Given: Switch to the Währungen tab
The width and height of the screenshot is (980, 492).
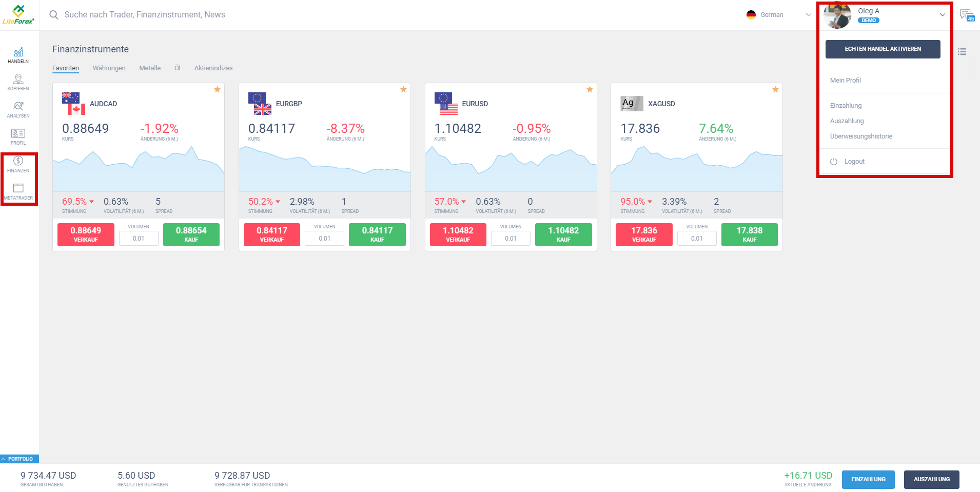Looking at the screenshot, I should 109,68.
